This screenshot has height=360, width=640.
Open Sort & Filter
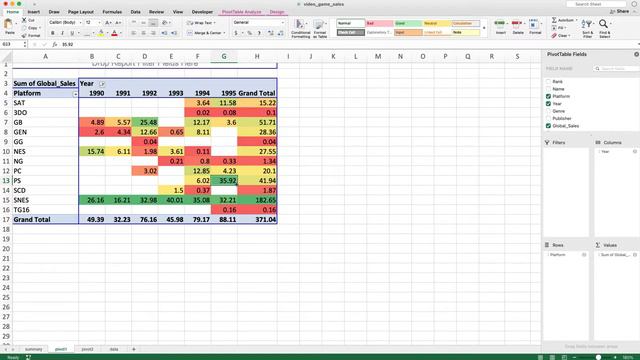[x=587, y=28]
